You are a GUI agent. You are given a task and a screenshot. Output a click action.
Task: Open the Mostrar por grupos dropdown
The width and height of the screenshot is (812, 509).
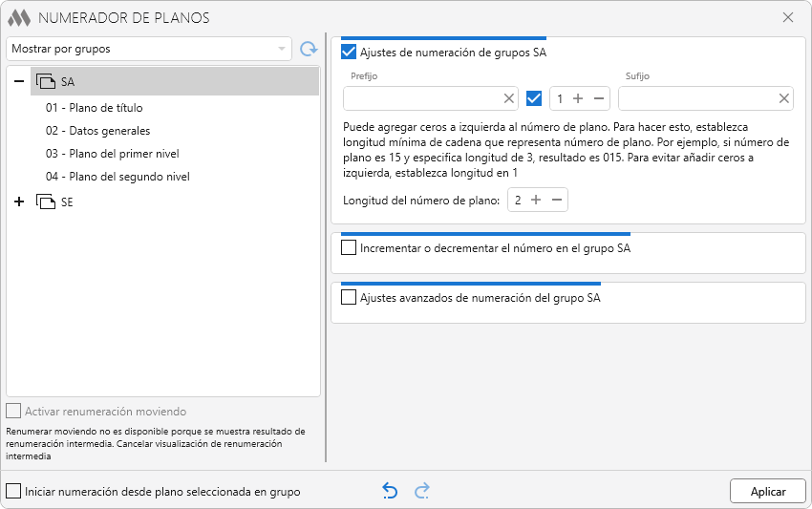[x=149, y=49]
